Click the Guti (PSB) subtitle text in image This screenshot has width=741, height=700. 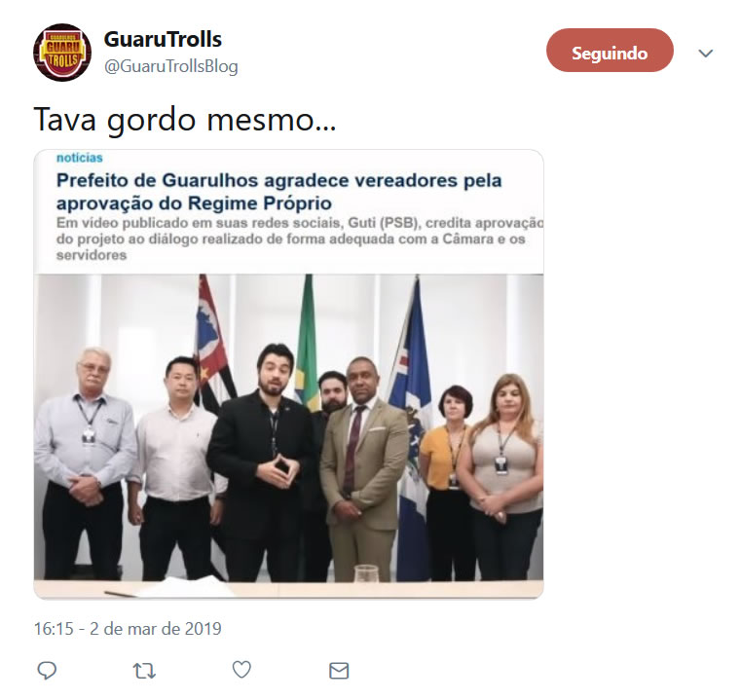(x=300, y=239)
